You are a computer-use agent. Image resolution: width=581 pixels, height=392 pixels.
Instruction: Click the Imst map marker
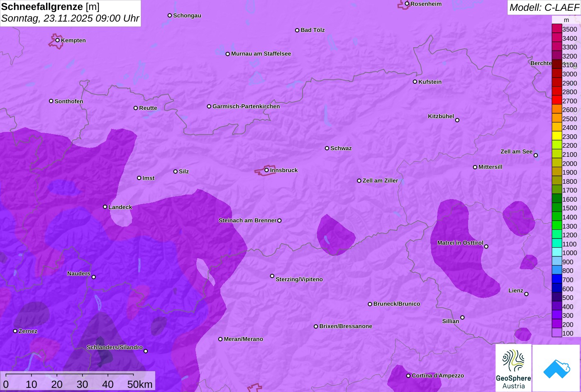click(139, 178)
